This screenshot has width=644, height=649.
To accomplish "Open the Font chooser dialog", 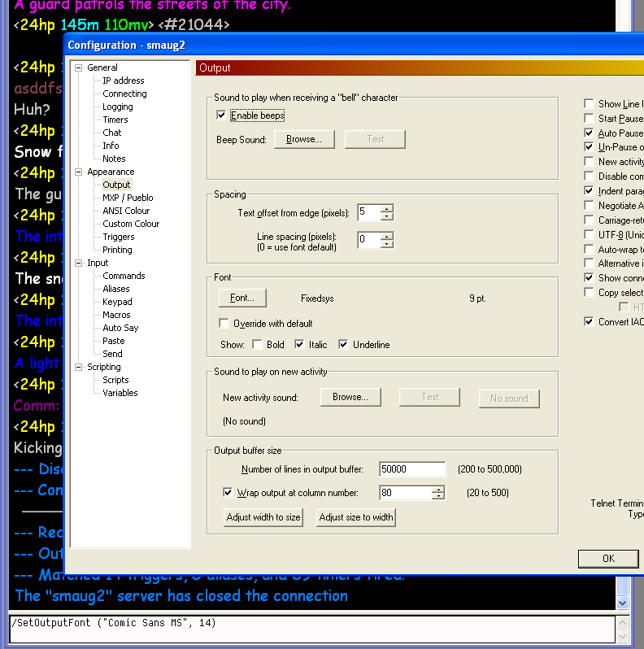I will (242, 298).
